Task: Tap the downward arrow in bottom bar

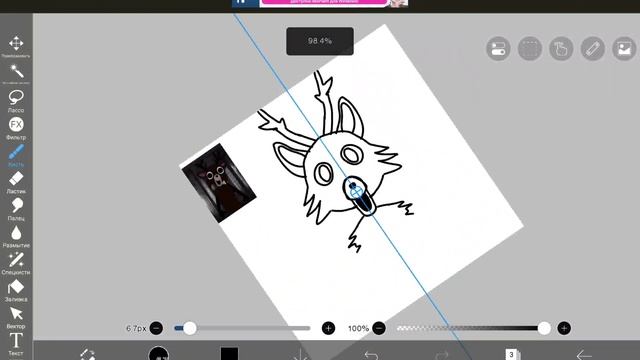Action: tap(300, 354)
